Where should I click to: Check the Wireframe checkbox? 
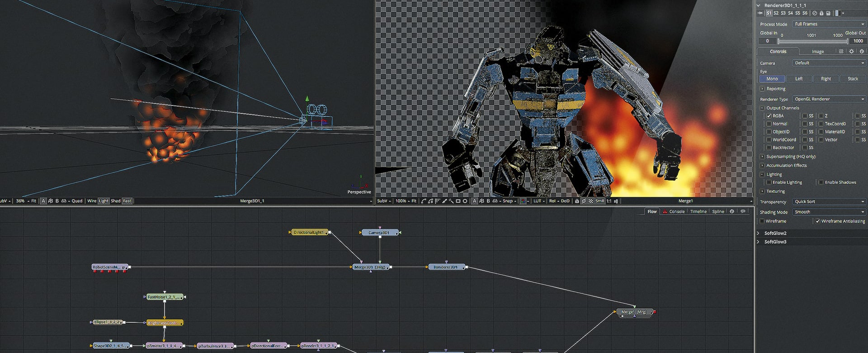pos(762,221)
